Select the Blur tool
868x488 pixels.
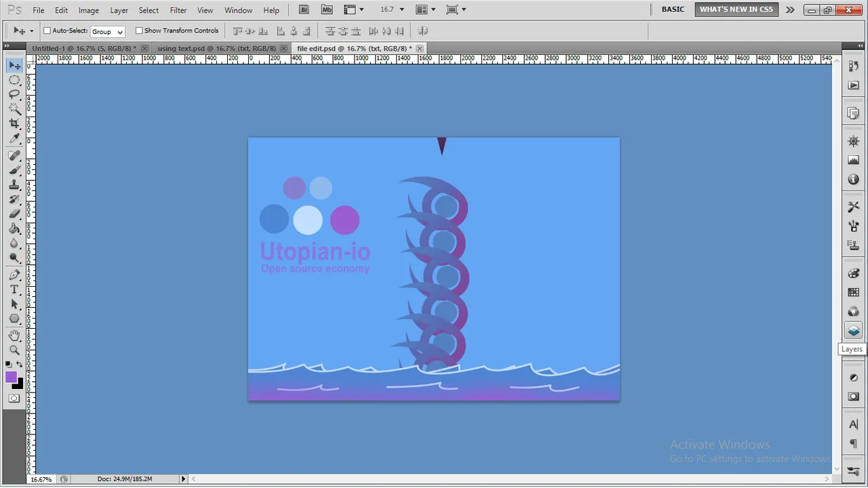[14, 243]
